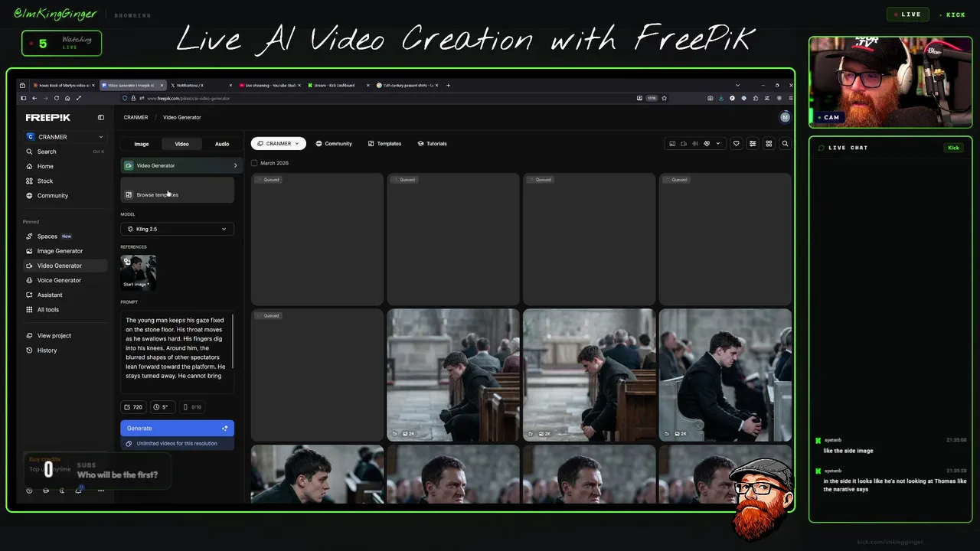Open the three-dots more menu at sidebar bottom
This screenshot has width=980, height=551.
tap(100, 491)
